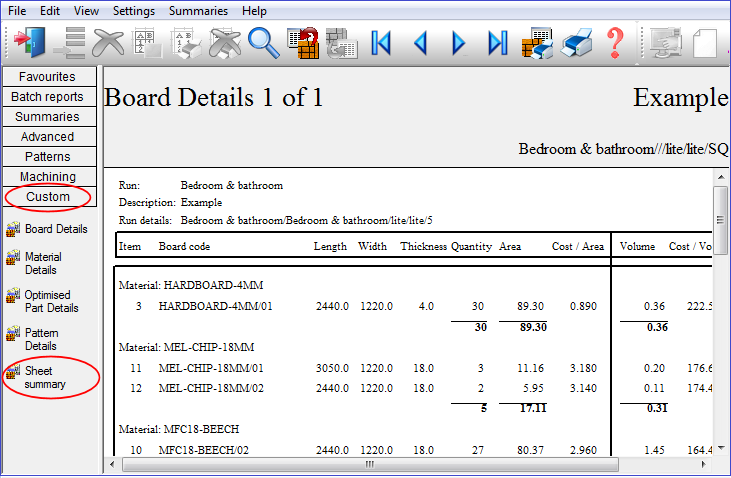Viewport: 731px width, 478px height.
Task: Click Material: MFC18-BEECH group heading
Action: click(179, 429)
